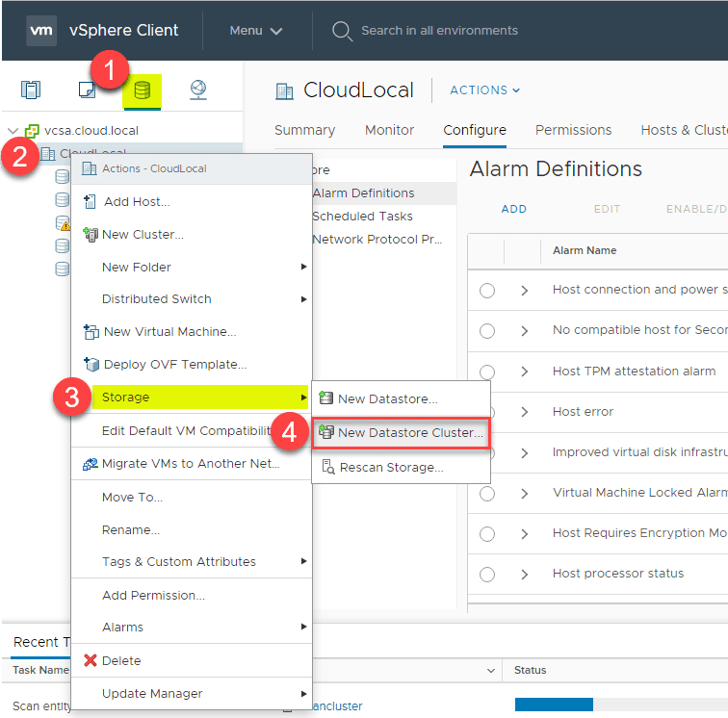The image size is (728, 718).
Task: Click the Alarm Name column header
Action: coord(585,250)
